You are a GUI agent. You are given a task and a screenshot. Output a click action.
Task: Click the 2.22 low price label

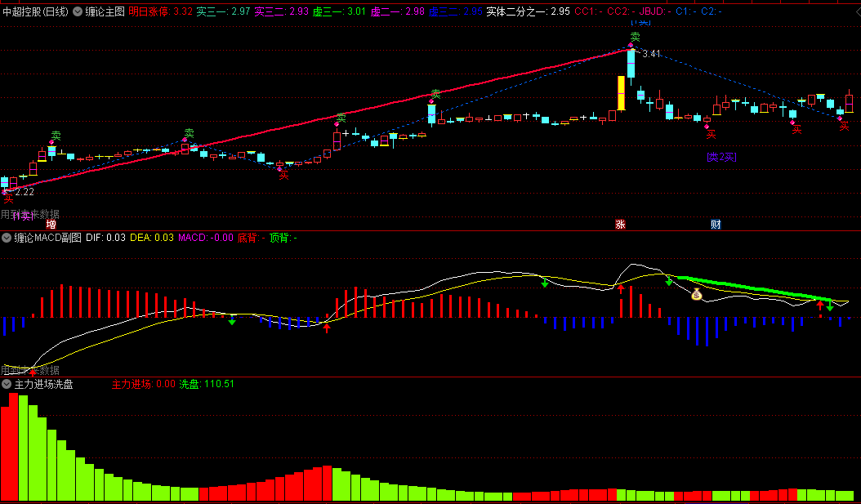25,192
